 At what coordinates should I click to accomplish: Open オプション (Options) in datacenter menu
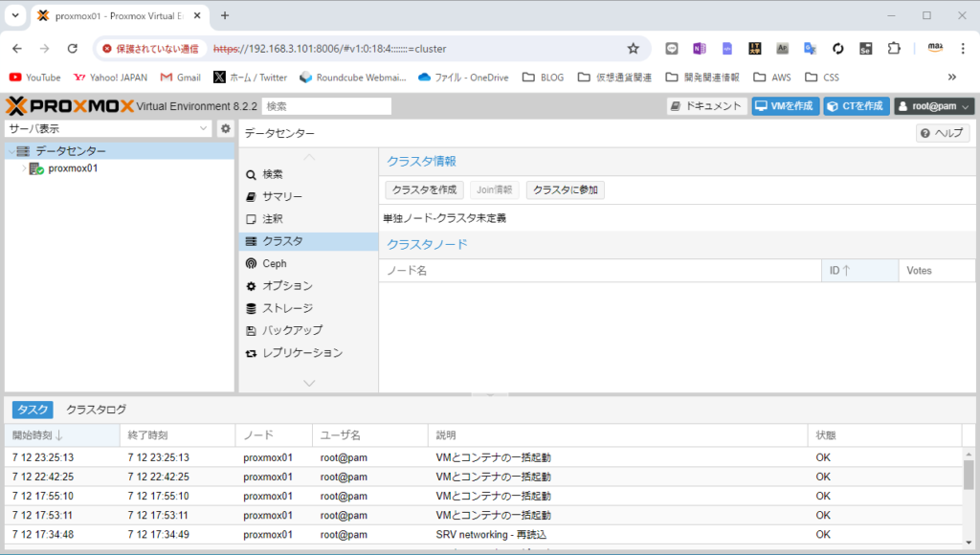[x=287, y=286]
